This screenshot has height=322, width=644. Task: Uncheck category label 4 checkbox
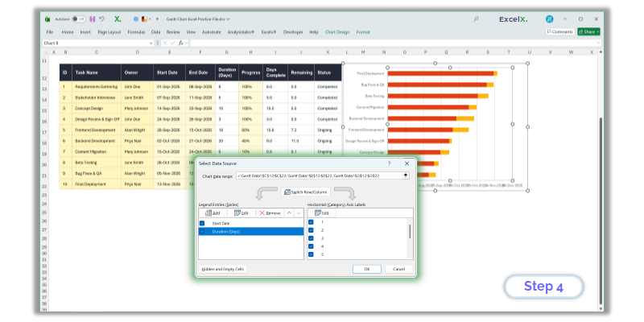(x=311, y=246)
